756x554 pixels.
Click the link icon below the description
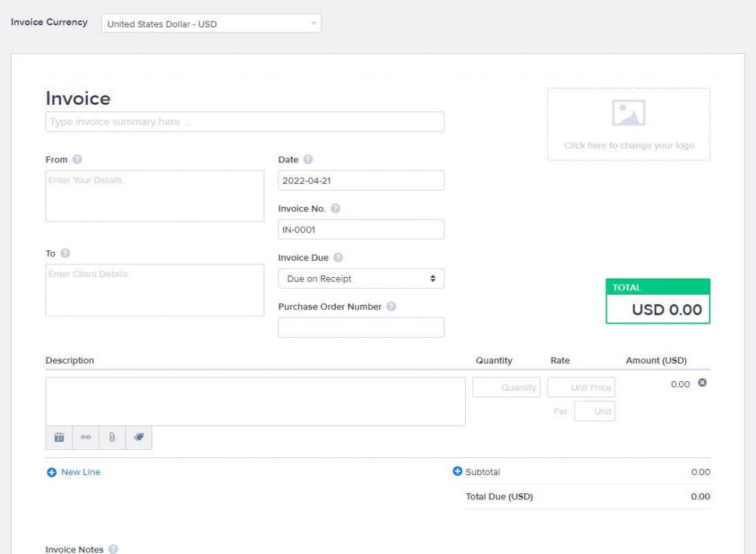click(86, 437)
